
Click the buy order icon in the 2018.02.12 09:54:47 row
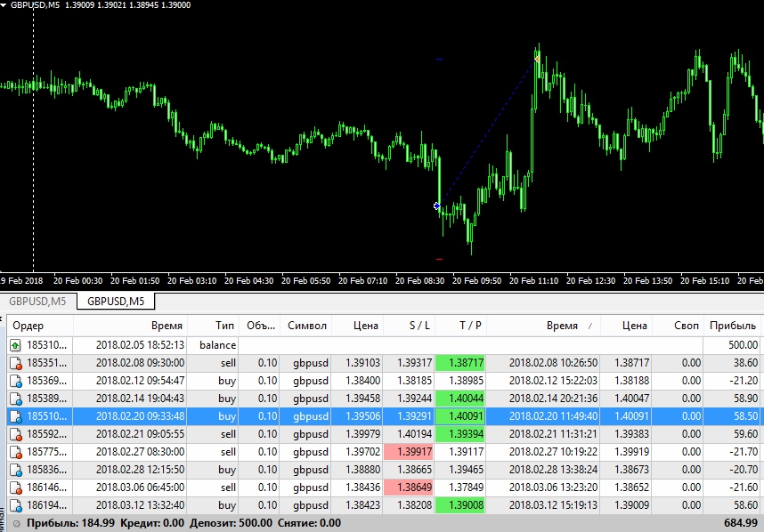(x=15, y=381)
